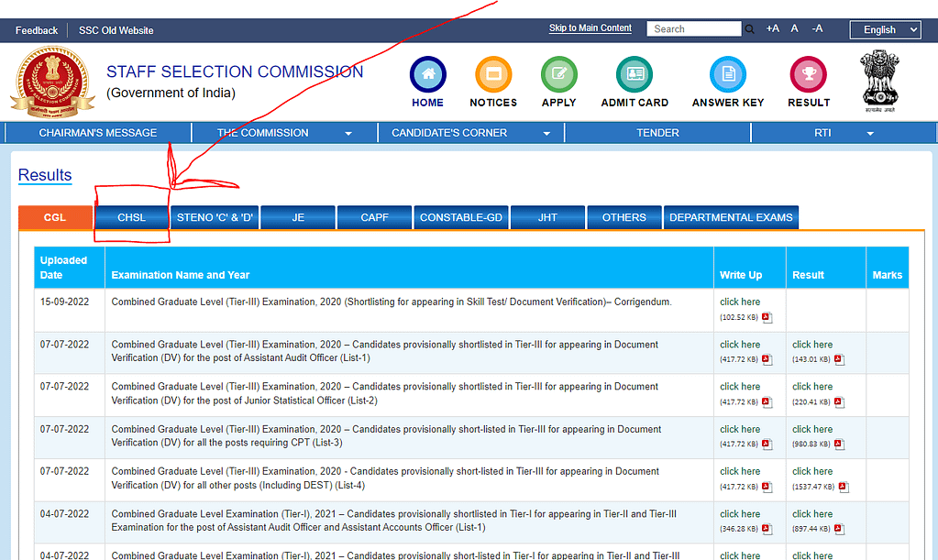Screen dimensions: 938x560
Task: Open the ADMIT CARD icon
Action: click(x=635, y=75)
